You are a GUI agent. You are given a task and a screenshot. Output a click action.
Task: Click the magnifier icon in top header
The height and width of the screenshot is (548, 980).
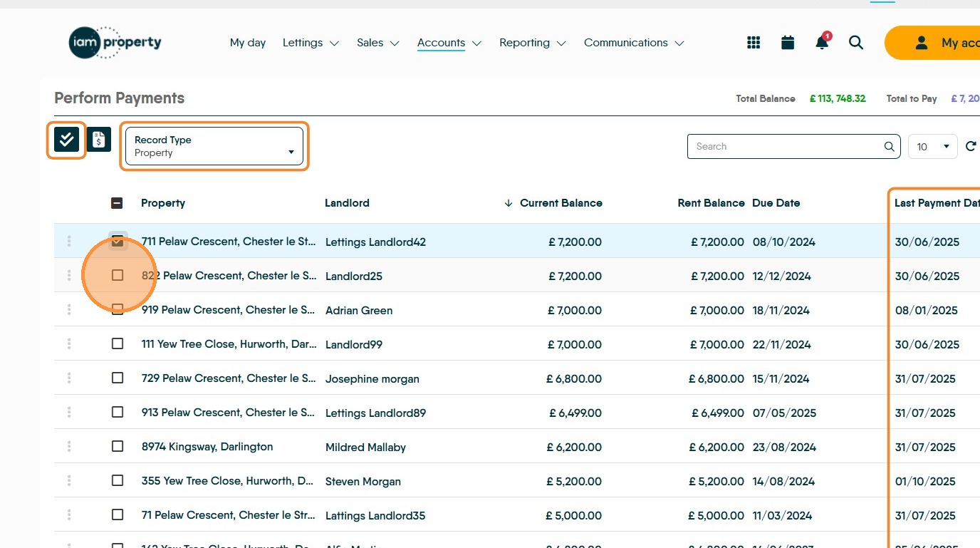click(856, 43)
